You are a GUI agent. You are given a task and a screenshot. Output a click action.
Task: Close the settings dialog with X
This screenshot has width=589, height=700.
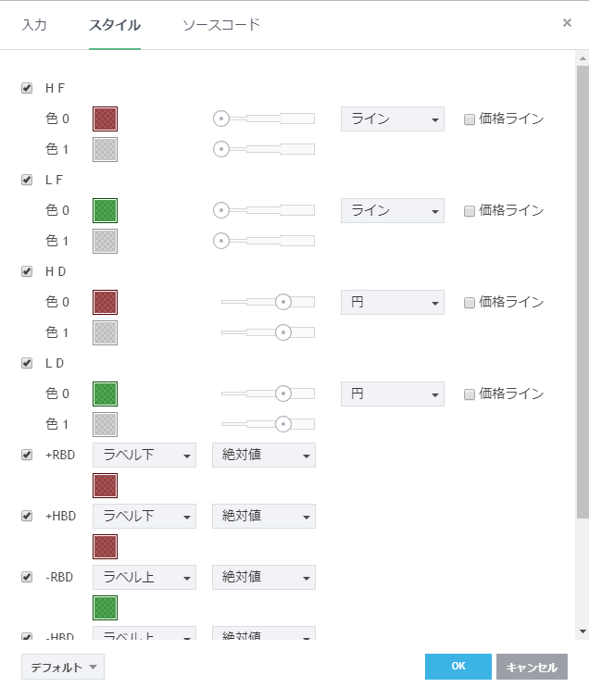tap(567, 23)
